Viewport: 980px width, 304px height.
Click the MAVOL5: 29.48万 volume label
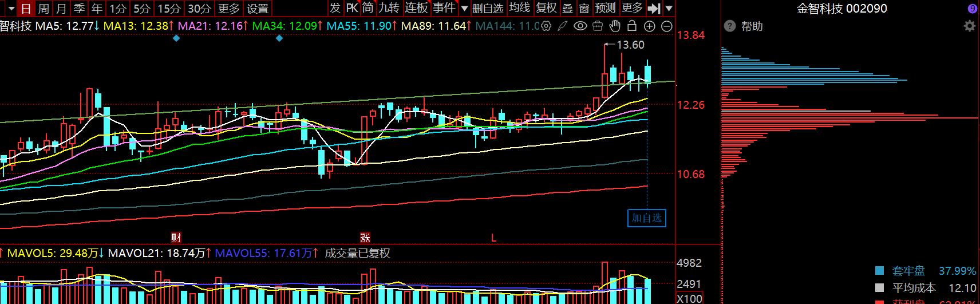pos(53,253)
